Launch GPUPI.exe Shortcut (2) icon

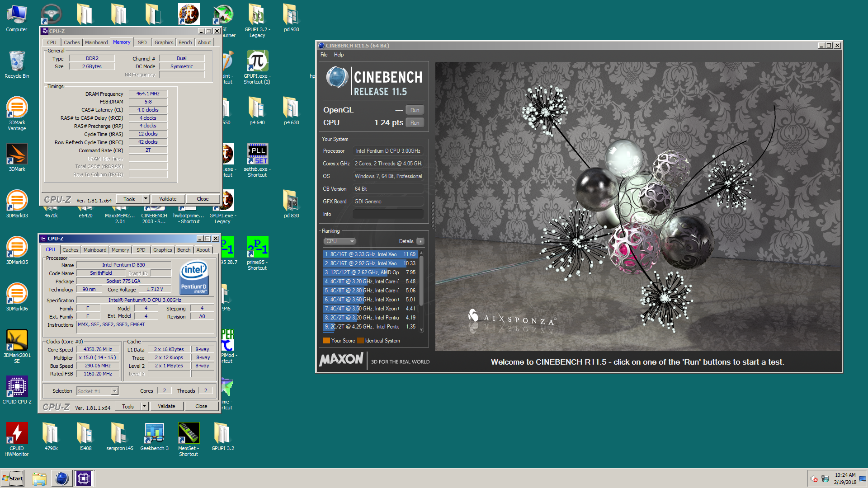tap(257, 67)
